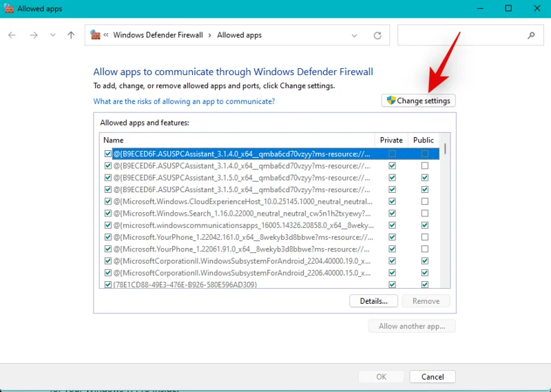Click the firewall icon in address bar
Viewport: 551px width, 392px height.
(96, 35)
